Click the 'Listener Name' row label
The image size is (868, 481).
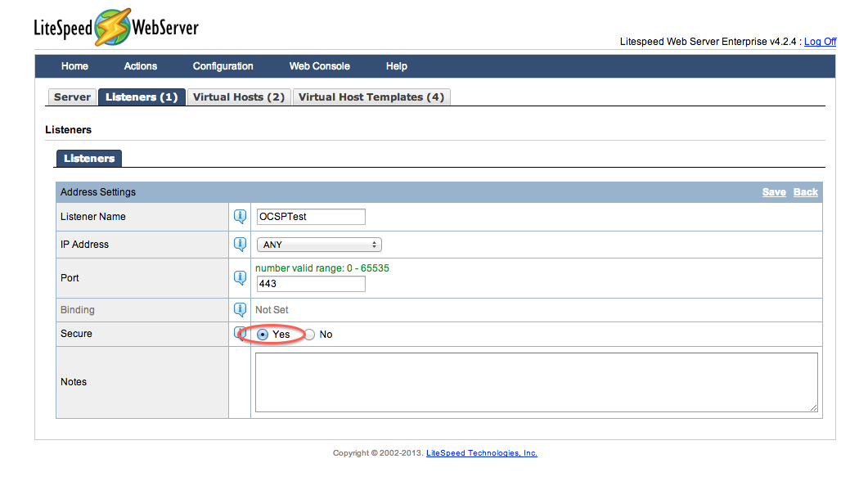(x=93, y=217)
